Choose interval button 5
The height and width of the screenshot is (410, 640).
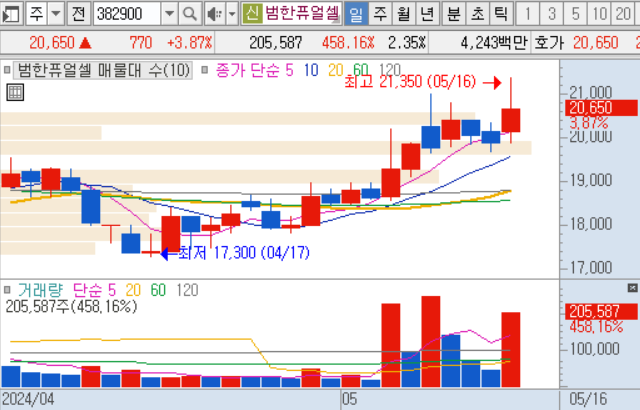click(x=575, y=14)
